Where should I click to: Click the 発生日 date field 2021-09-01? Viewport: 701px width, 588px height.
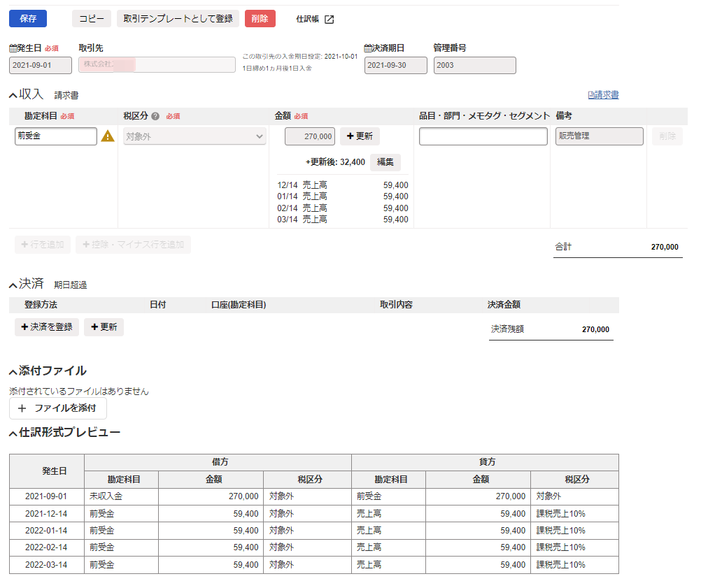pyautogui.click(x=41, y=65)
